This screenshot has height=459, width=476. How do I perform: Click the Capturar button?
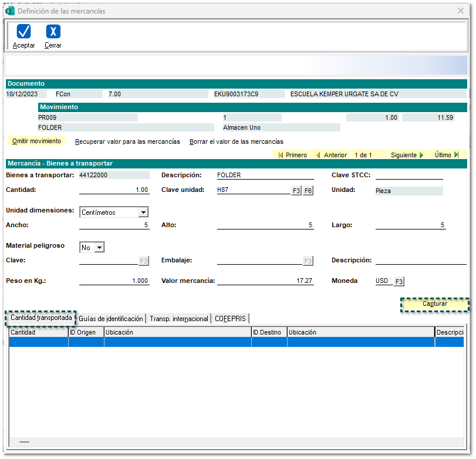[434, 304]
